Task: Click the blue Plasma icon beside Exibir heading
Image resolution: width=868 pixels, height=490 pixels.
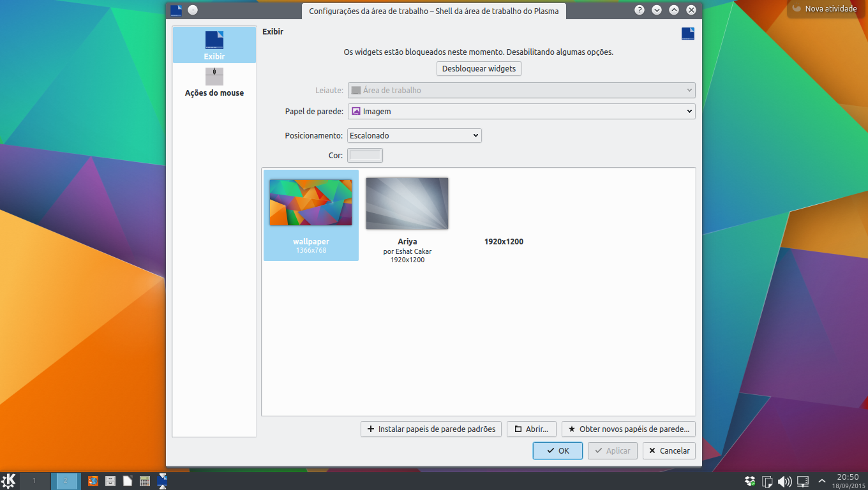Action: (687, 34)
